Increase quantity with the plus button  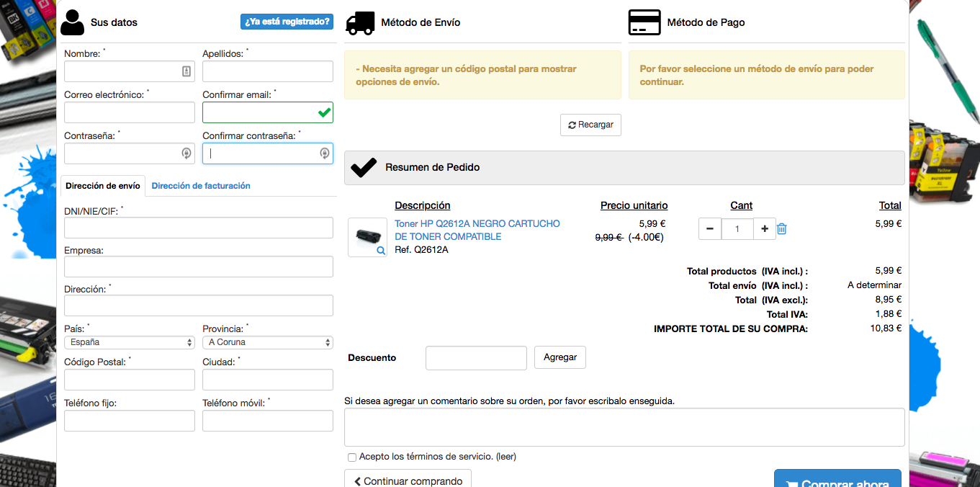coord(764,229)
